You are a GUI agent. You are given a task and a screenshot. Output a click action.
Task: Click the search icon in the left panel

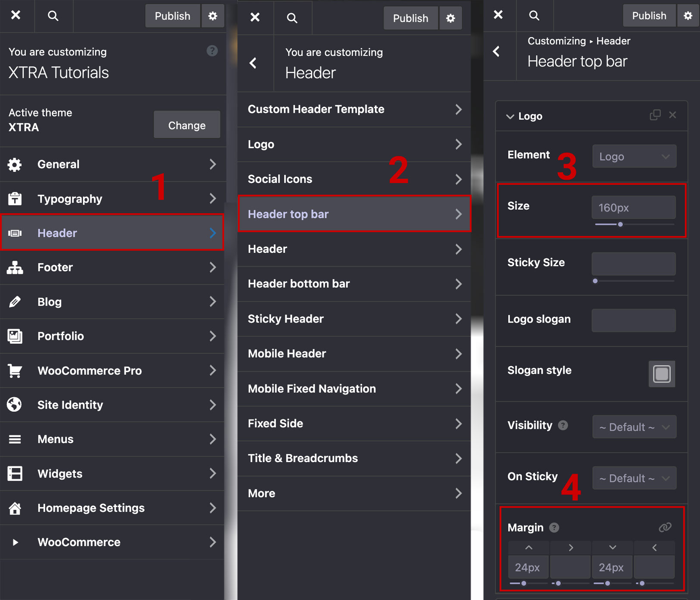point(53,16)
